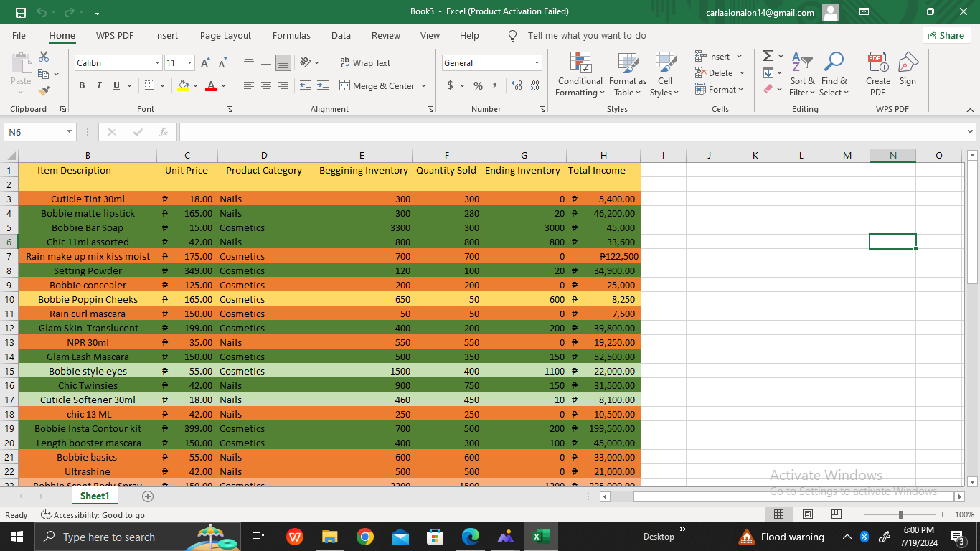Open the Mail app from the taskbar
980x551 pixels.
click(x=400, y=537)
